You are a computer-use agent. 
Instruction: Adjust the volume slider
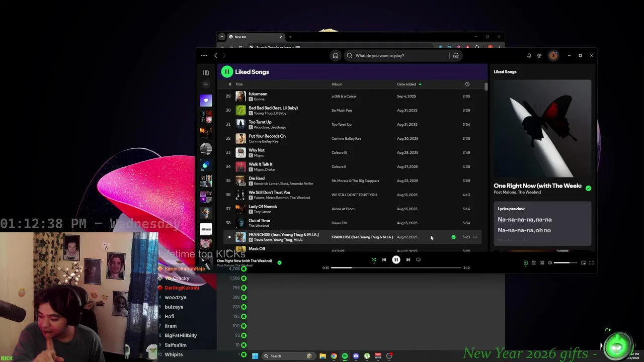point(565,263)
